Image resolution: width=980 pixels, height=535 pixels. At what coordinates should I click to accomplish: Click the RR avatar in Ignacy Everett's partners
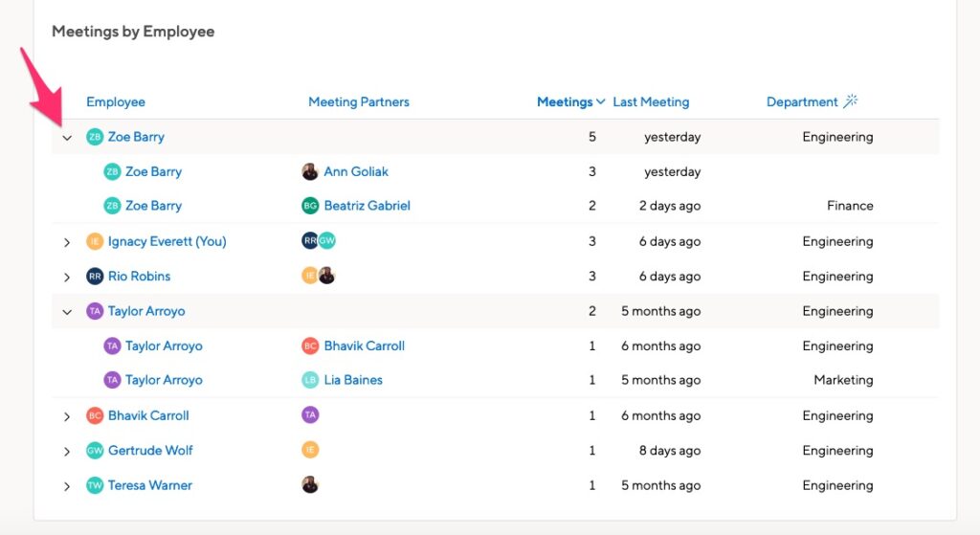pos(310,240)
